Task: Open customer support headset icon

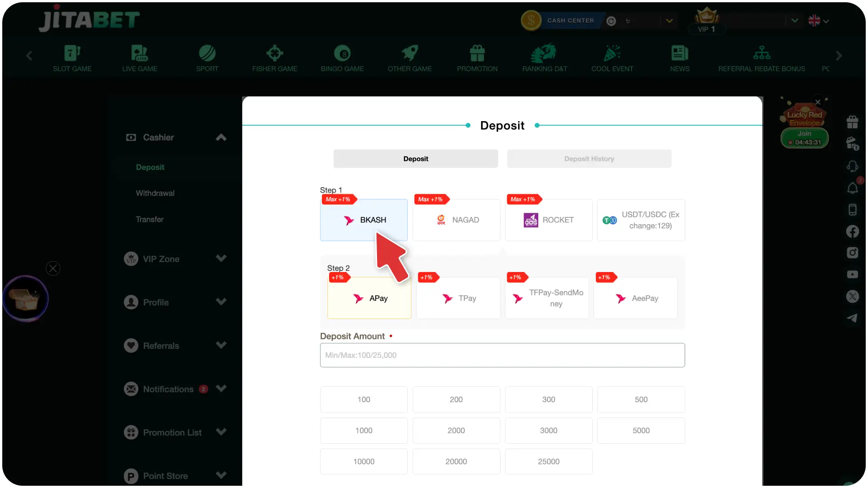Action: 852,166
